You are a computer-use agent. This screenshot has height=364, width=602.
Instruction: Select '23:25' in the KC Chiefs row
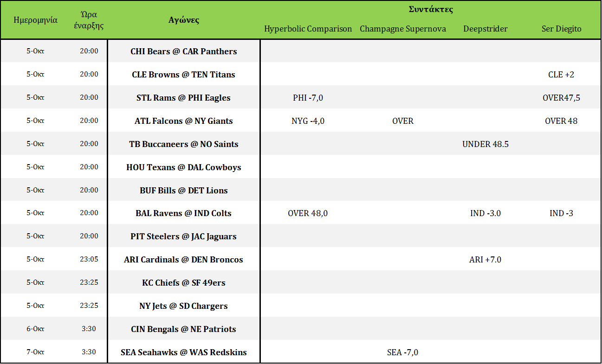[x=89, y=282]
